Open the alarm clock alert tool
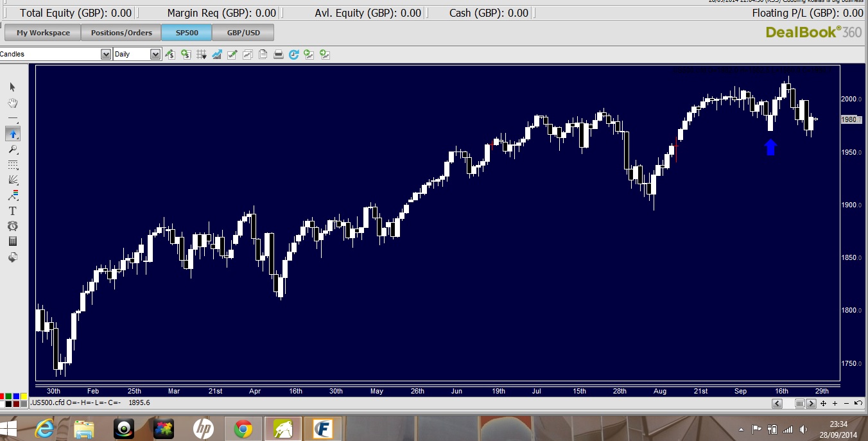 click(13, 226)
